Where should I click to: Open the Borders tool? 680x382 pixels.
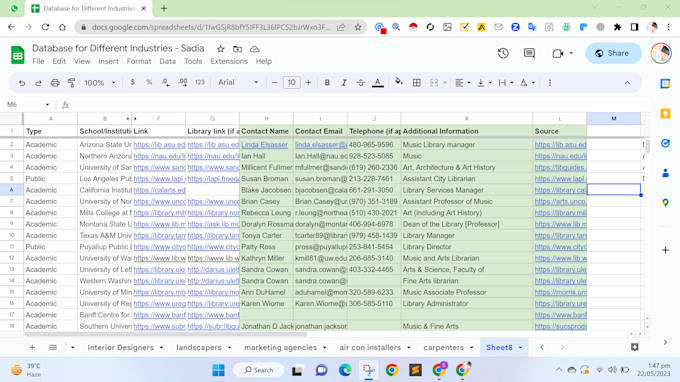point(416,82)
